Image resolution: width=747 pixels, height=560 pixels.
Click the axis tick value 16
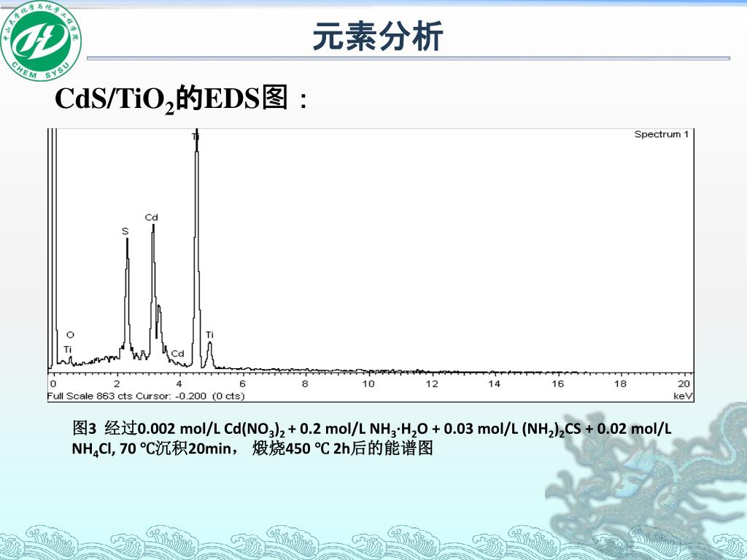tap(557, 384)
